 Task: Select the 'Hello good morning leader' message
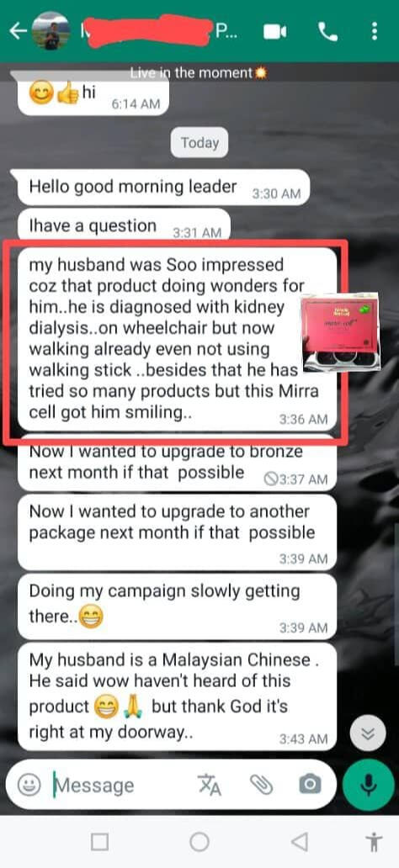click(x=163, y=187)
